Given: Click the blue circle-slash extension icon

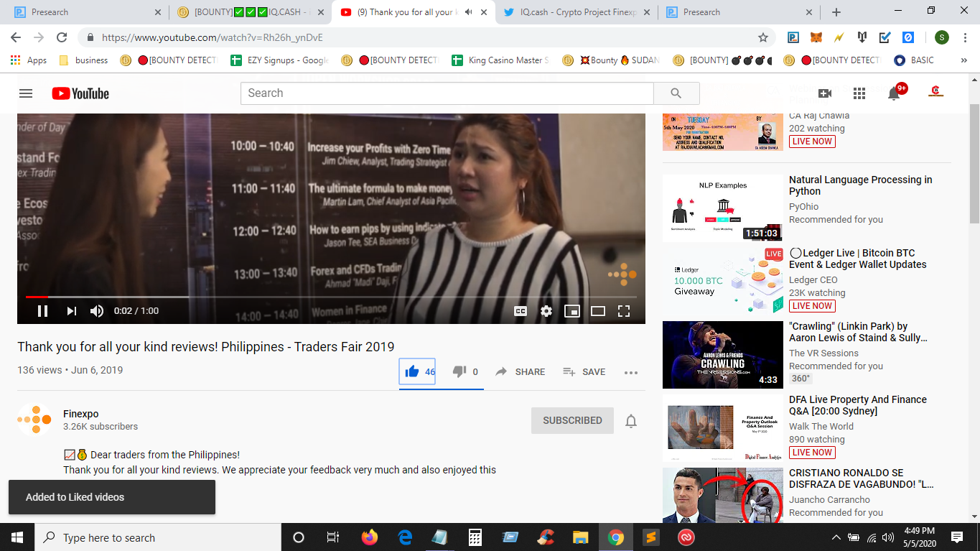Looking at the screenshot, I should pyautogui.click(x=908, y=37).
